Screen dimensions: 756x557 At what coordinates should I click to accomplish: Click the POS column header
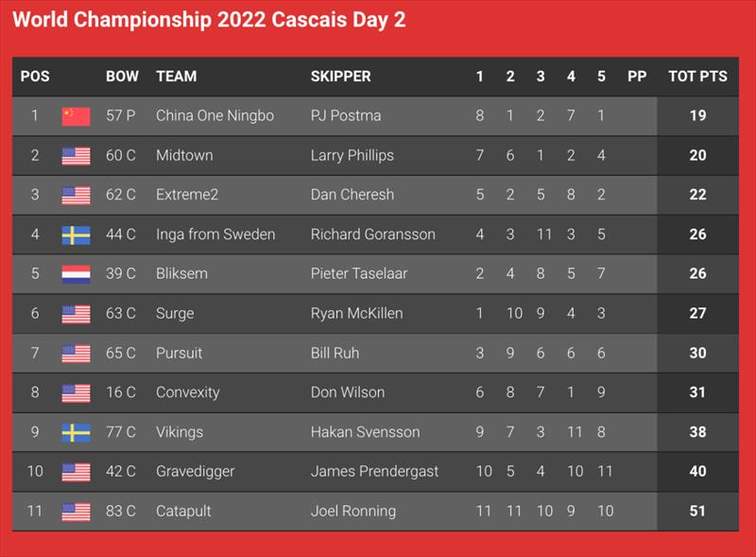tap(35, 77)
